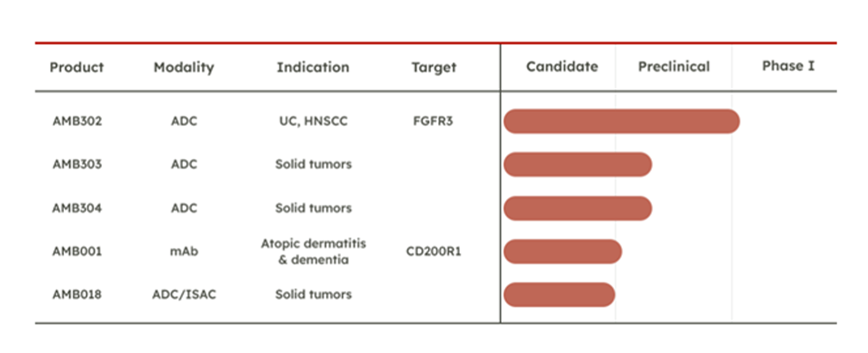This screenshot has height=353, width=868.
Task: Select the Indication column header
Action: pos(313,67)
